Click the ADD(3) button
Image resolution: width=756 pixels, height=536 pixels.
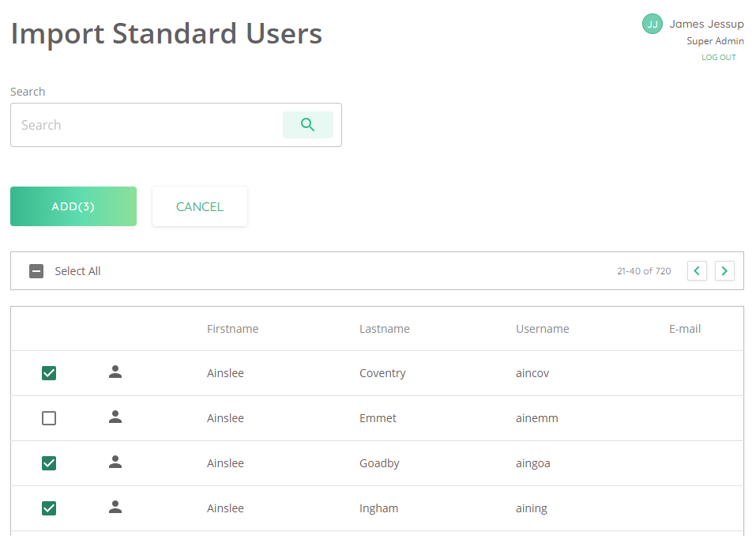click(73, 206)
